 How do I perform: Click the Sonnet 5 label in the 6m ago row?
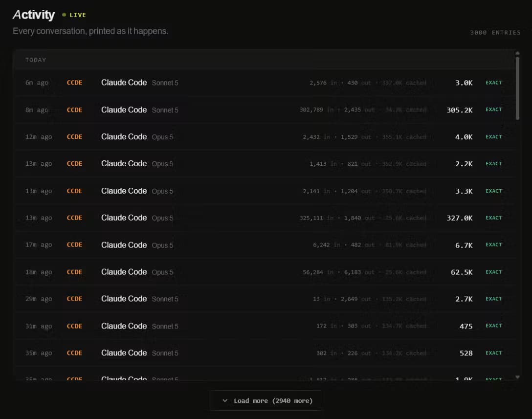pos(165,83)
